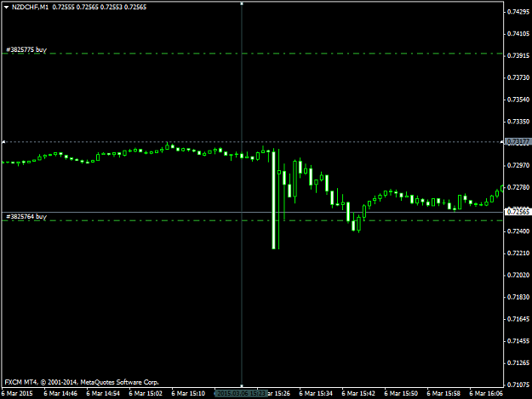Select the #3825775 buy order label

[x=26, y=50]
